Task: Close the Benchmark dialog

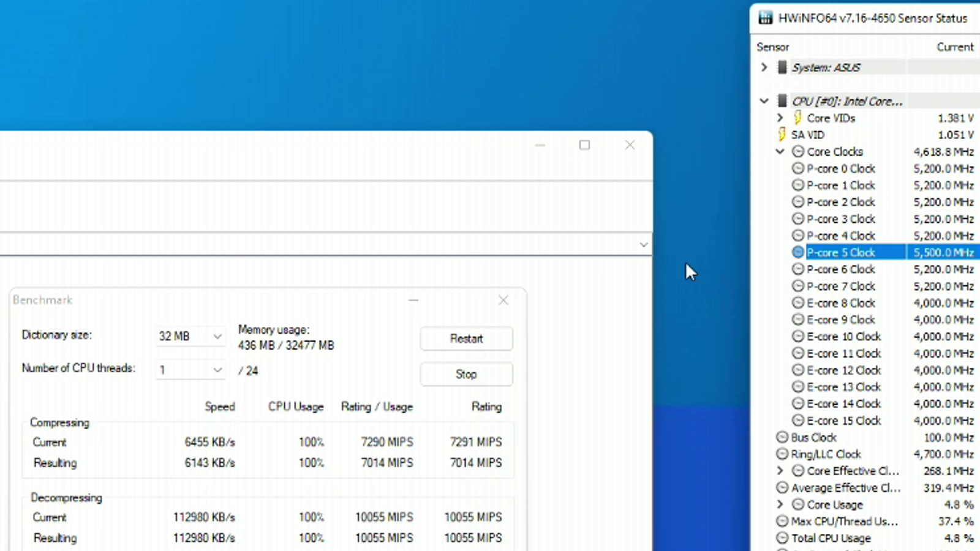Action: [x=503, y=300]
